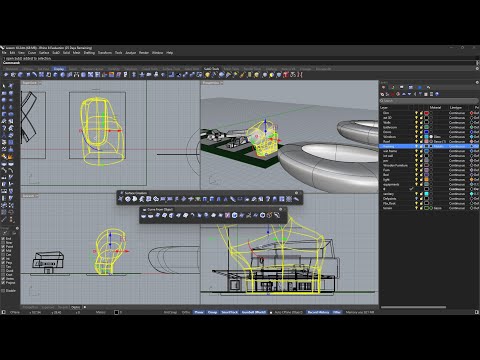The image size is (480, 360).
Task: Open the sanitary layer cyan color swatch
Action: click(x=426, y=194)
